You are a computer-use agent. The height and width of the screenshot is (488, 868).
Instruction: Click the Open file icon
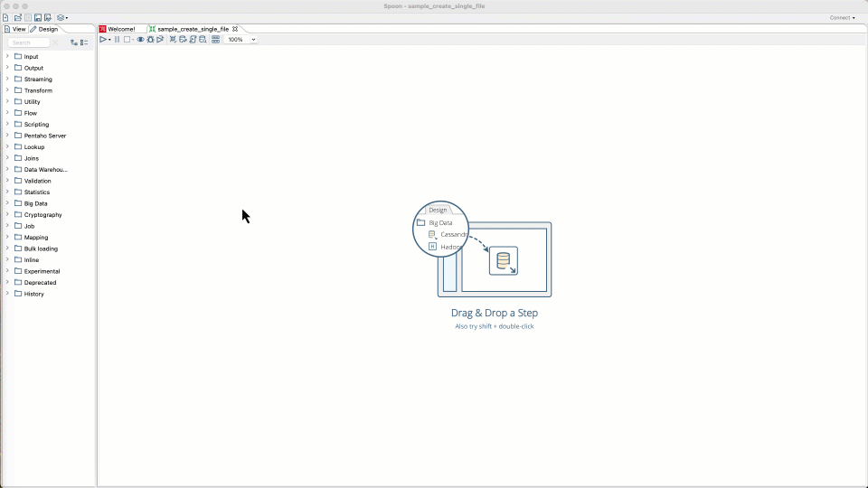[17, 17]
